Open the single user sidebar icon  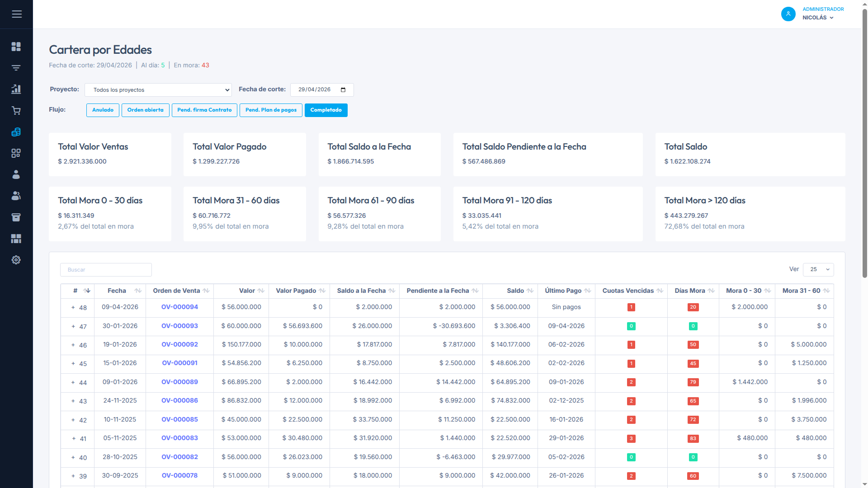[16, 174]
